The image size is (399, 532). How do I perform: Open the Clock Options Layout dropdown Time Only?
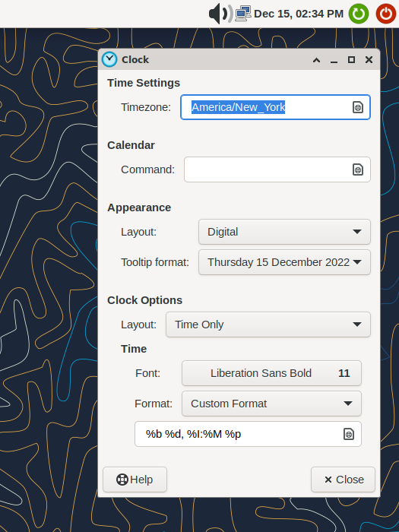click(x=268, y=325)
